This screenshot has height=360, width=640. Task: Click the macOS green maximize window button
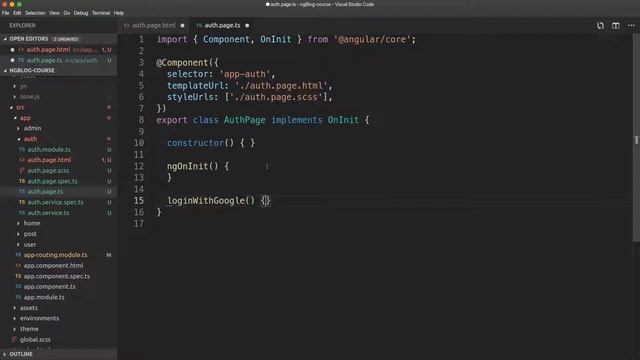19,4
